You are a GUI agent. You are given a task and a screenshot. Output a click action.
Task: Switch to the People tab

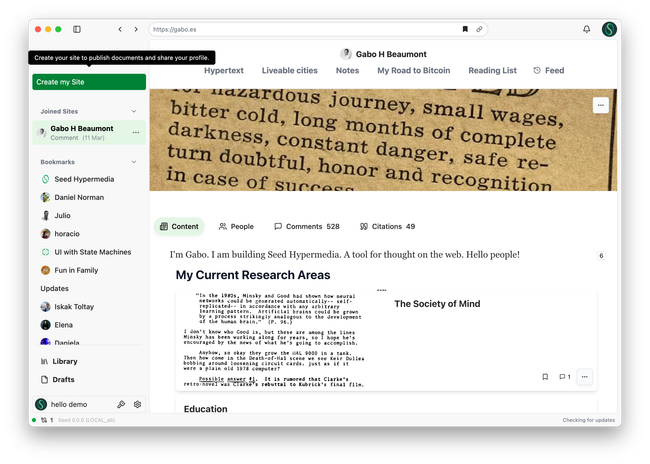(x=236, y=227)
